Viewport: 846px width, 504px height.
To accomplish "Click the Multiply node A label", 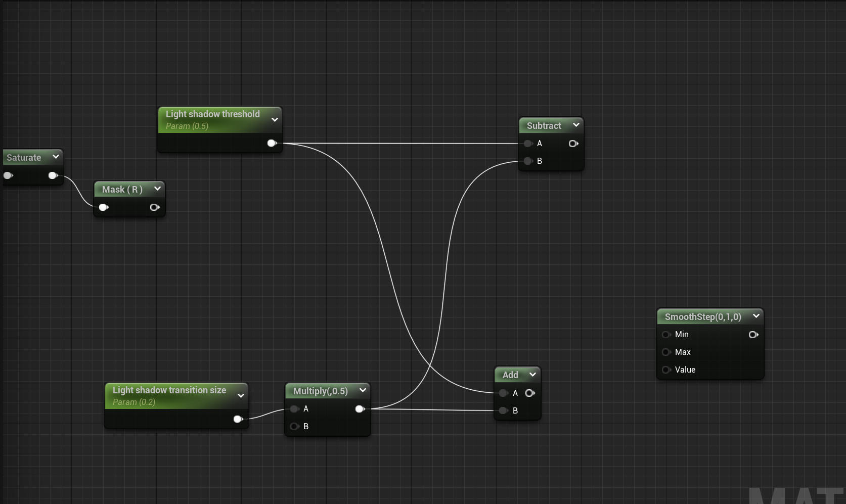I will point(306,409).
